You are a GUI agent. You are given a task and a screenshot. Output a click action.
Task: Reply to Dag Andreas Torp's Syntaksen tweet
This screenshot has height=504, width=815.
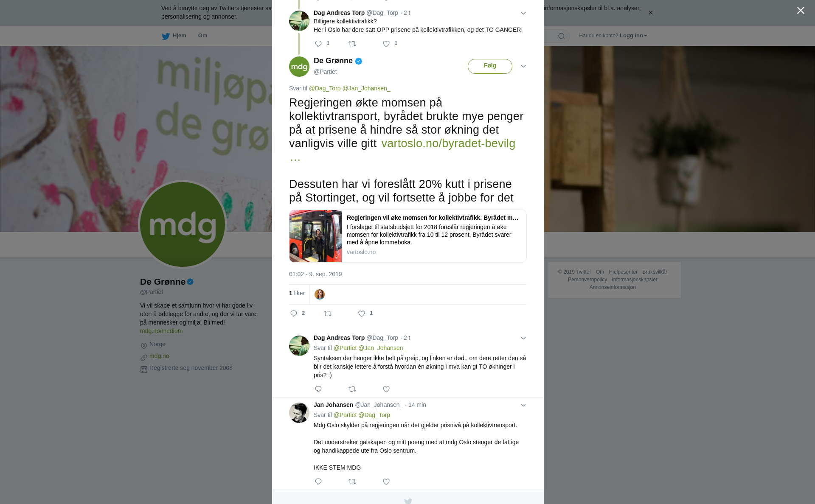point(318,389)
